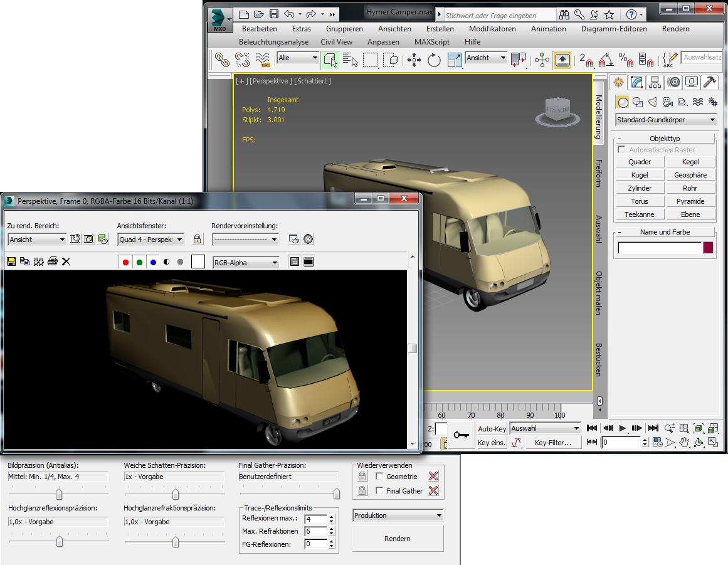
Task: Open the Hierarchy panel tab
Action: point(655,82)
